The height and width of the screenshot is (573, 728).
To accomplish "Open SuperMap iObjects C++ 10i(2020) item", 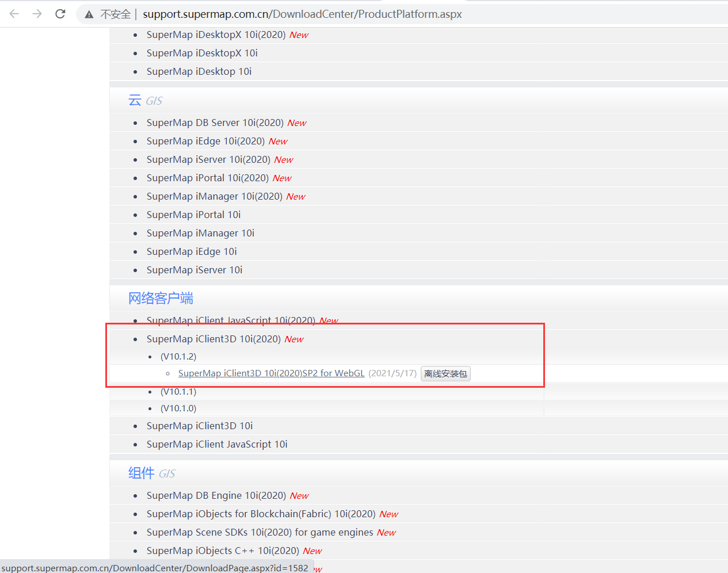I will (223, 551).
